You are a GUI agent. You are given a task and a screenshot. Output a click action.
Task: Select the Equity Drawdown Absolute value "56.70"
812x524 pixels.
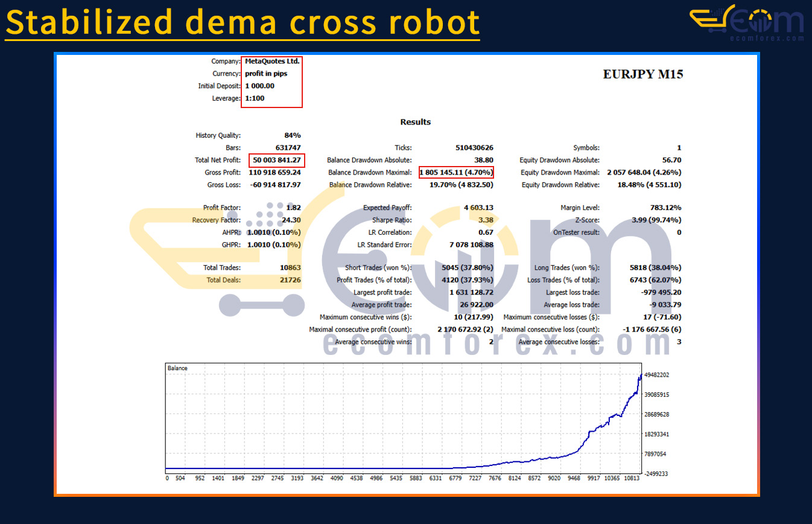pos(671,160)
